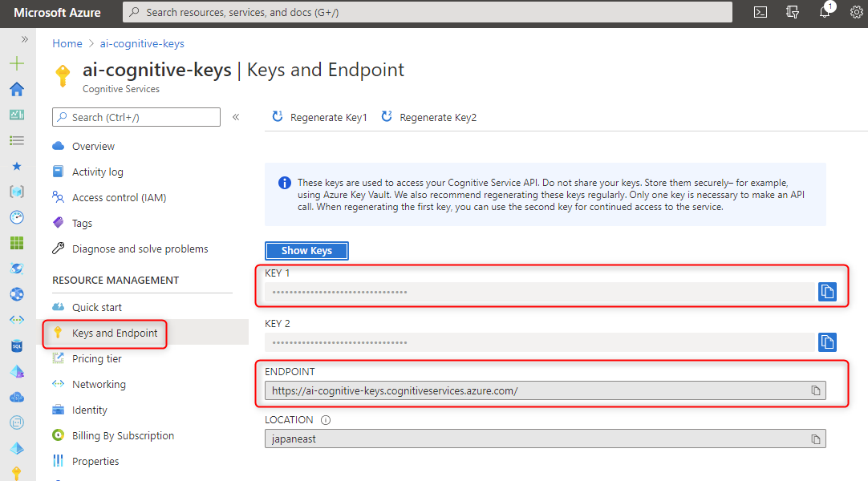Click the resource menu Search (Ctrl+/) box
The width and height of the screenshot is (868, 481).
[x=136, y=117]
